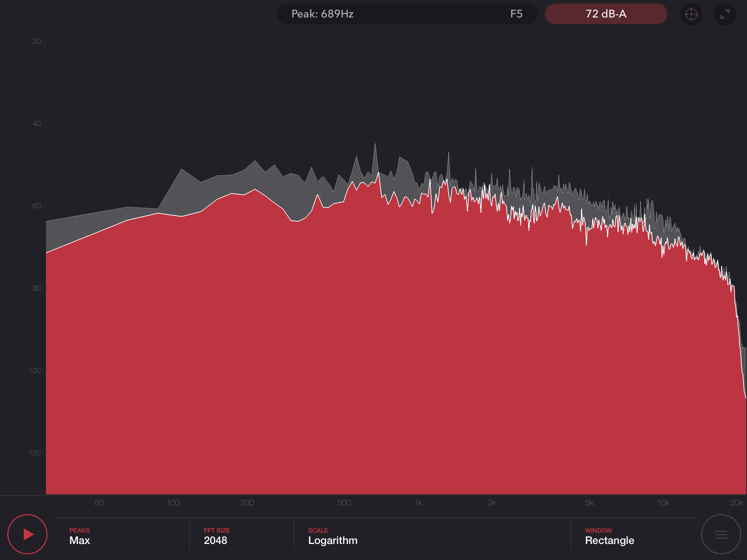Screen dimensions: 747x560
Task: Toggle the 72 dB-A level readout
Action: (x=606, y=14)
